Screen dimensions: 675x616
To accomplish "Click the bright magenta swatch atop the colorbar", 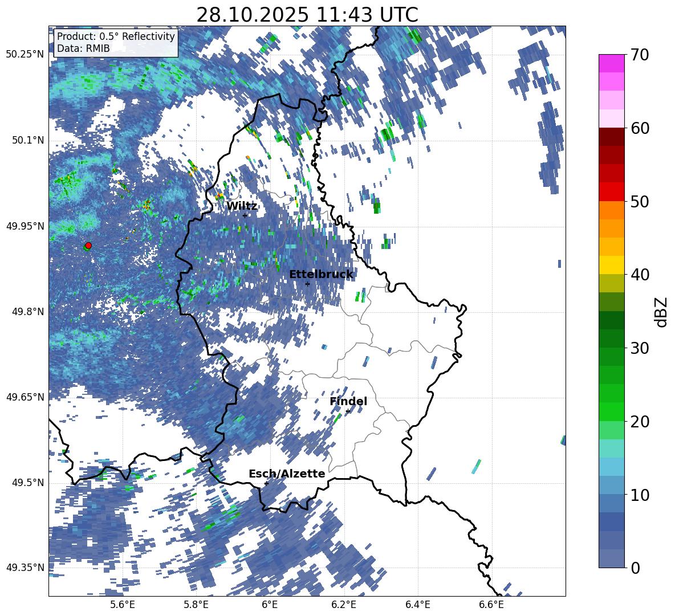I will (x=611, y=63).
